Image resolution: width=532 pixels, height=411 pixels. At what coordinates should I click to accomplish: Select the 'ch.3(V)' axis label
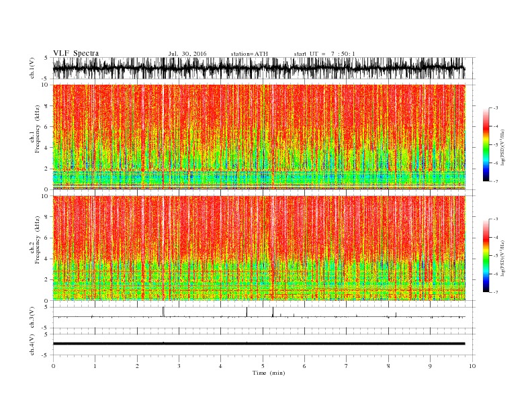click(x=32, y=318)
